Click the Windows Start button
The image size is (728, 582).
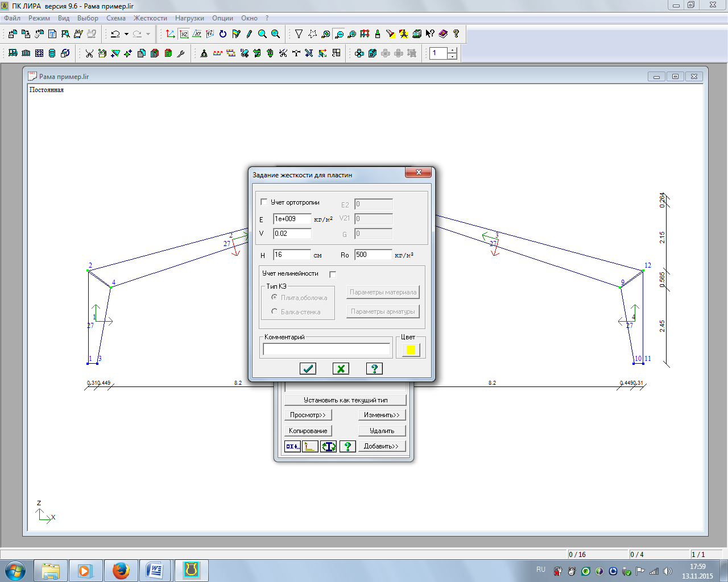tap(15, 570)
